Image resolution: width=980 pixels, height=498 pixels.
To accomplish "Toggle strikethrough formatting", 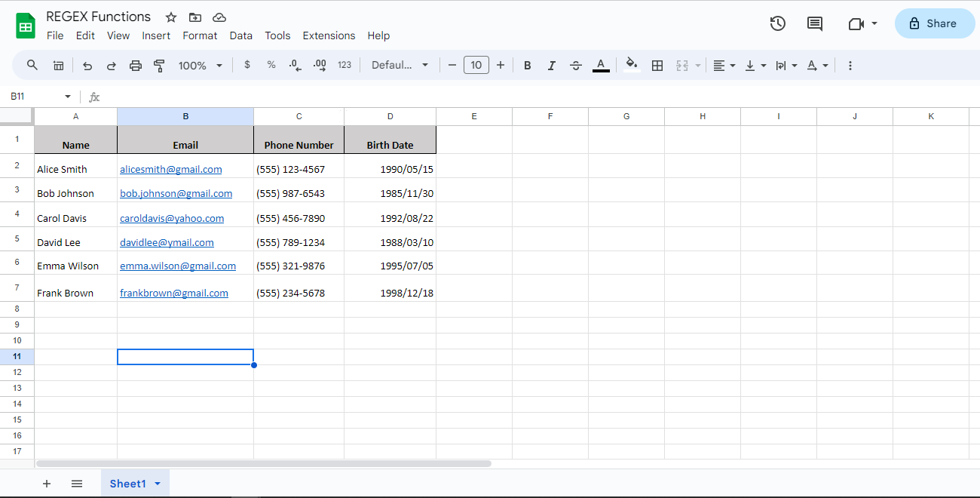I will coord(576,65).
